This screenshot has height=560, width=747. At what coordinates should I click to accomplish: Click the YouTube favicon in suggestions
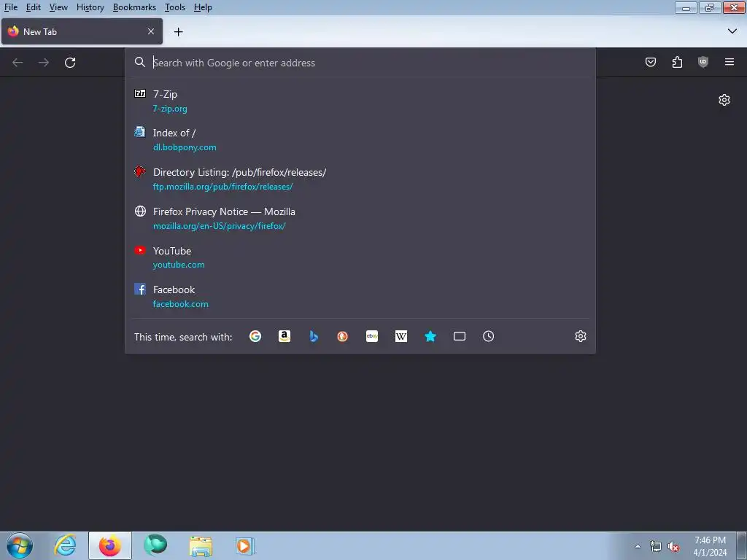(140, 250)
